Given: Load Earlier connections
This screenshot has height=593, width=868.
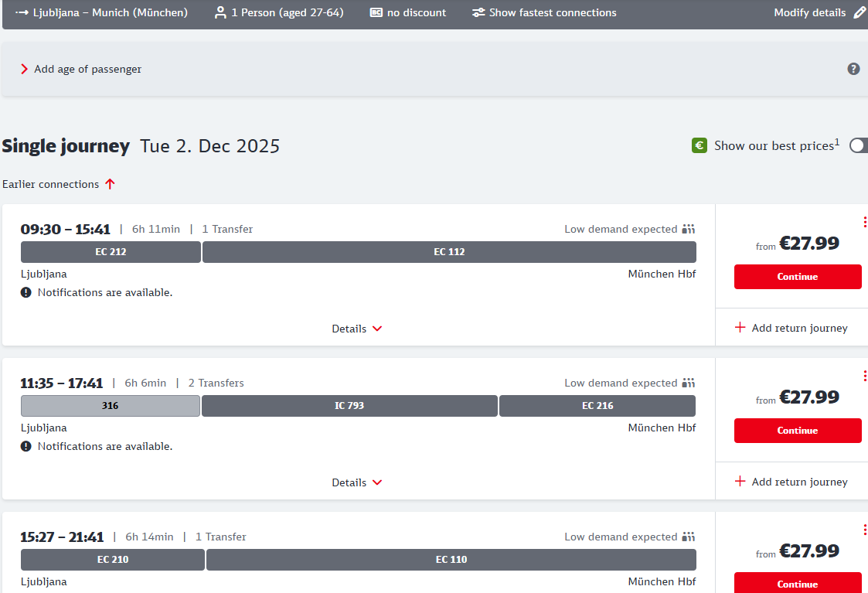Looking at the screenshot, I should [x=59, y=184].
